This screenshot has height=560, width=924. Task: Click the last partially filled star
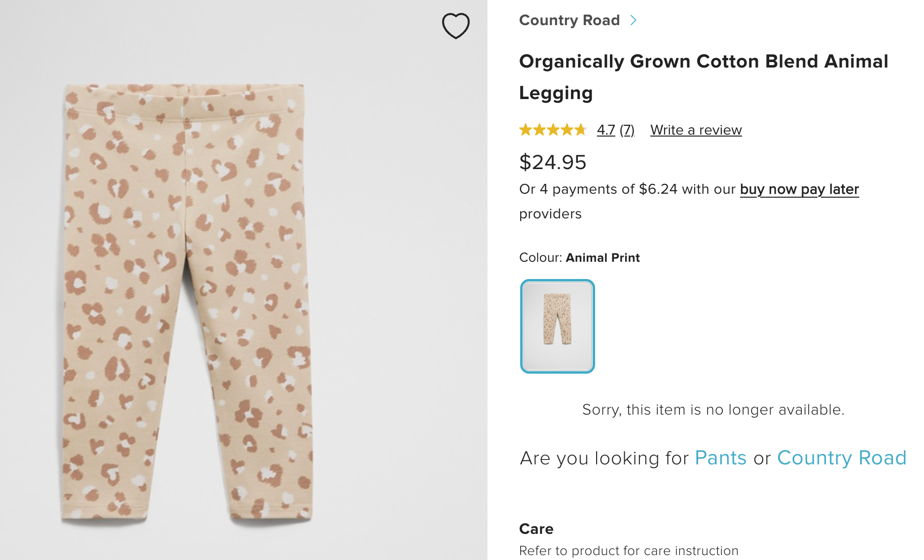click(x=581, y=130)
